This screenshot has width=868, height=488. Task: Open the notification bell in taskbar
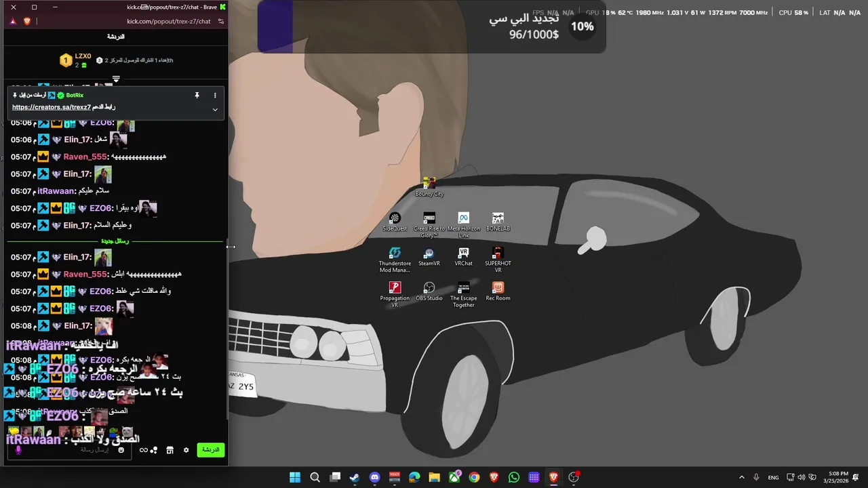[x=856, y=477]
